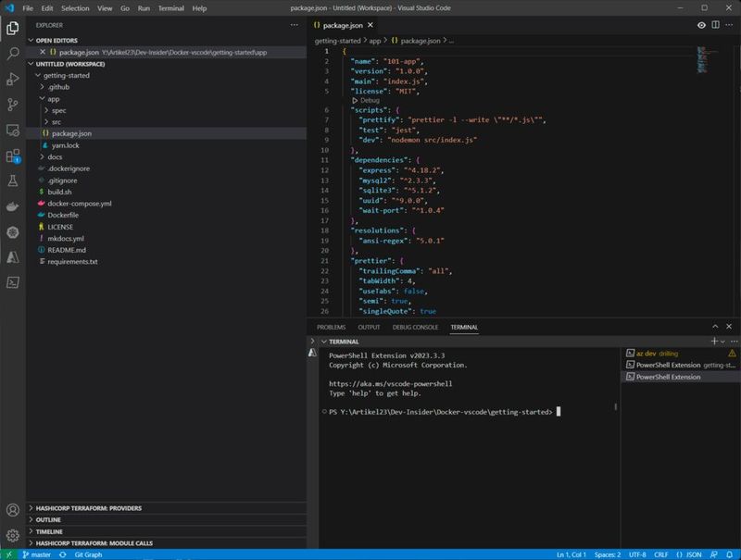Click Explorer views and more actions ellipsis
The image size is (741, 560).
[294, 25]
